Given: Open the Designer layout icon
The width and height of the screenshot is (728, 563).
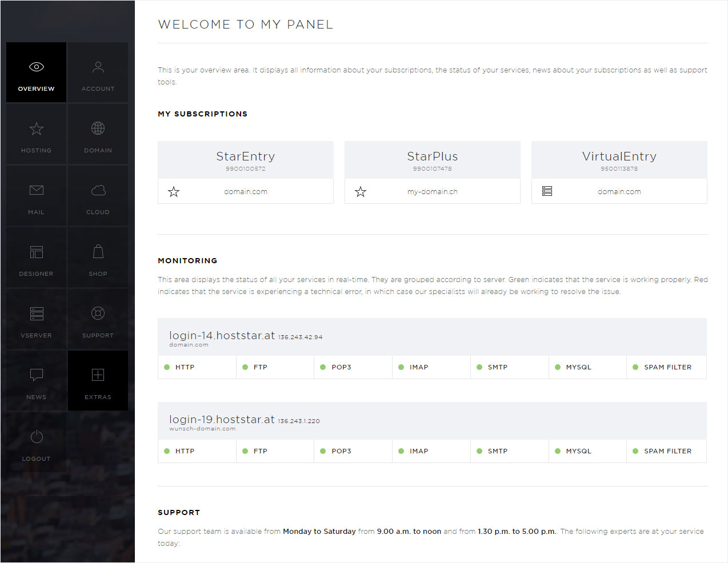Looking at the screenshot, I should point(37,252).
